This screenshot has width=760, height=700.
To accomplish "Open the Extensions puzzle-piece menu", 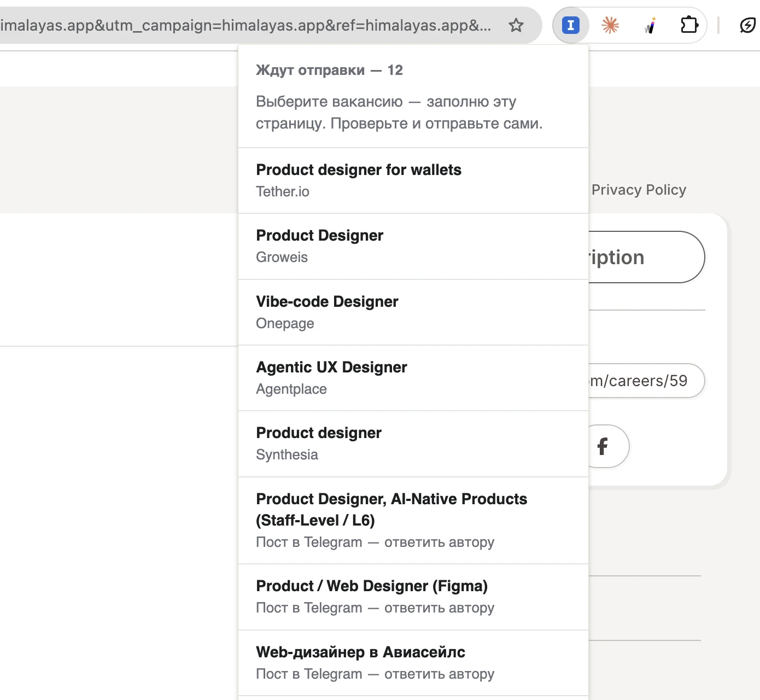I will click(689, 25).
